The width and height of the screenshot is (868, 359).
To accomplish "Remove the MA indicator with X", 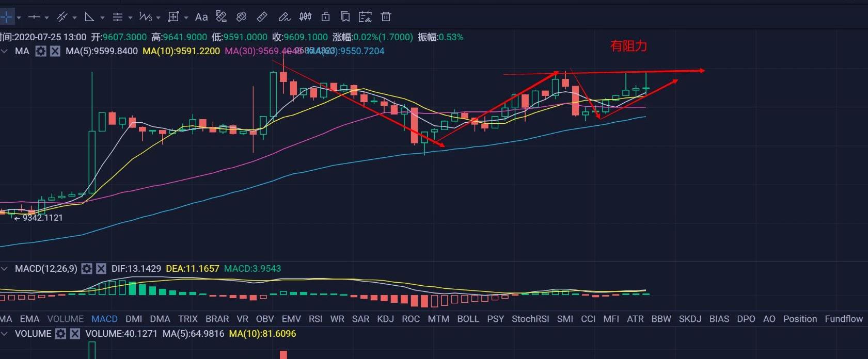I will [55, 51].
